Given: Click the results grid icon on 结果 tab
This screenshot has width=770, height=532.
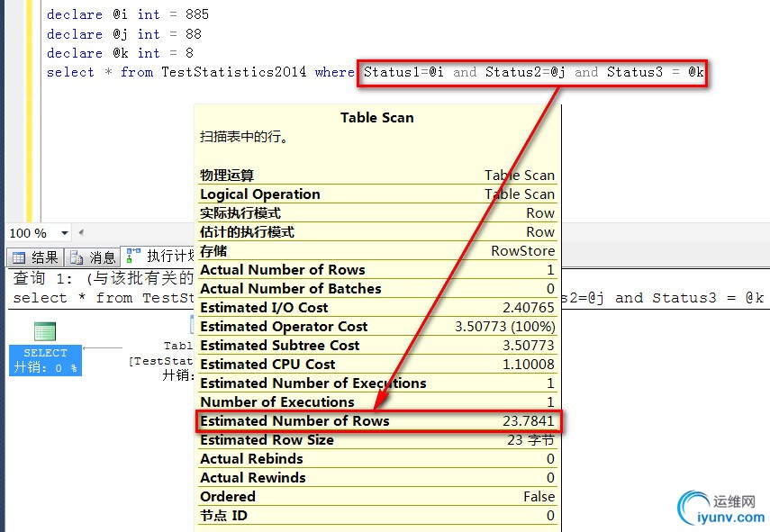Looking at the screenshot, I should [19, 257].
